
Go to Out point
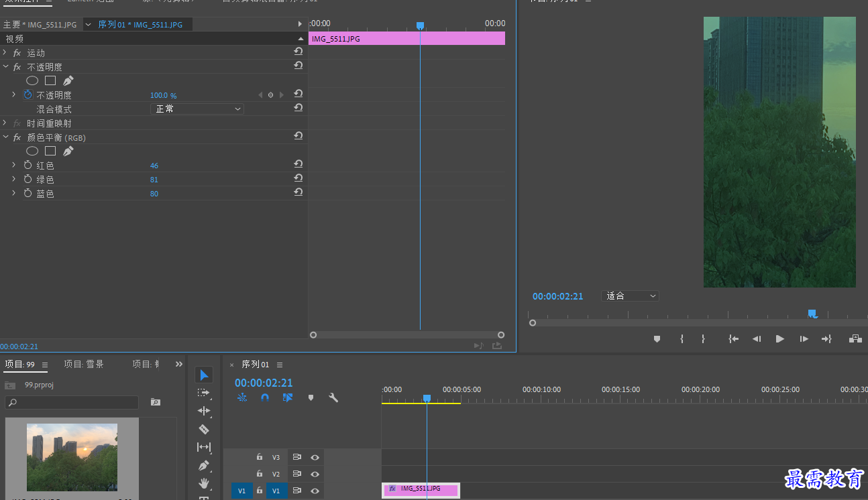pos(826,339)
